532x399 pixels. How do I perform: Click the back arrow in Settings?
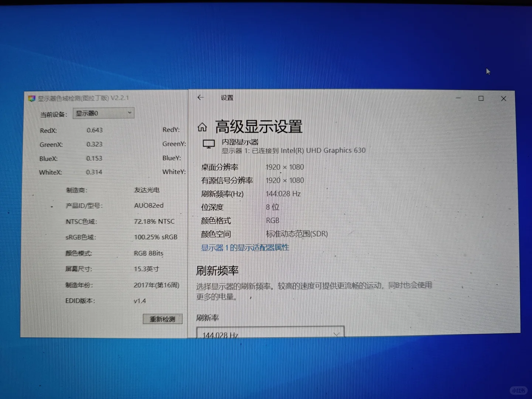point(201,98)
